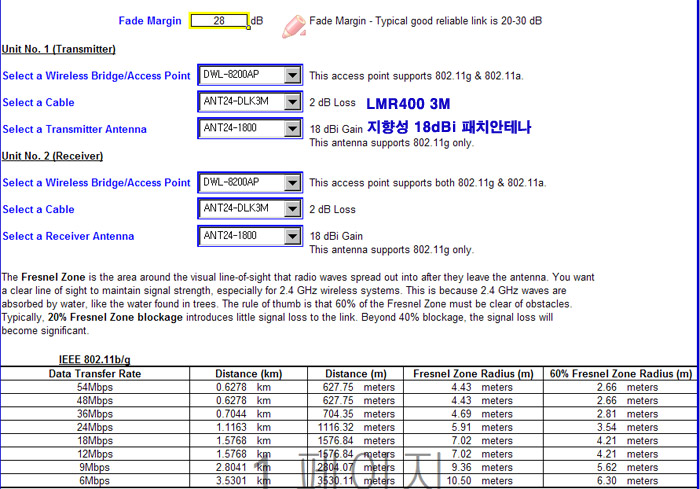The width and height of the screenshot is (700, 489).
Task: Click the Korean 18dBi patch antenna annotation
Action: [449, 127]
